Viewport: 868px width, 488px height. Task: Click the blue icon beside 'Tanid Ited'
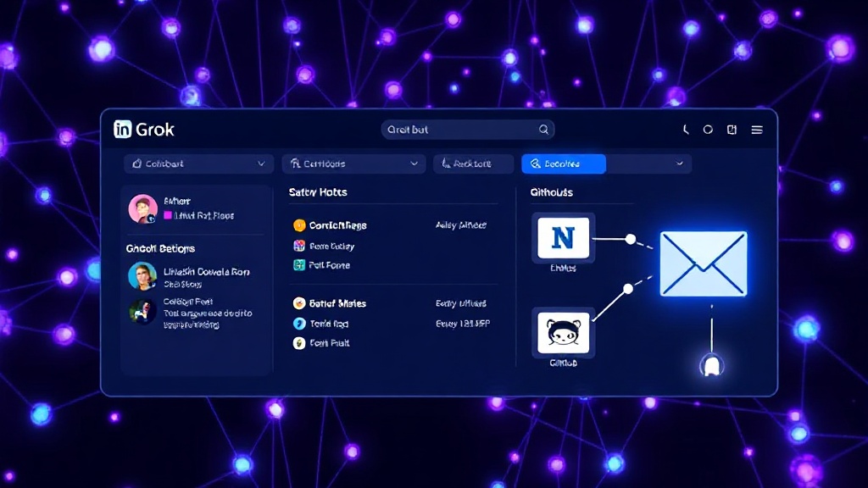click(299, 324)
